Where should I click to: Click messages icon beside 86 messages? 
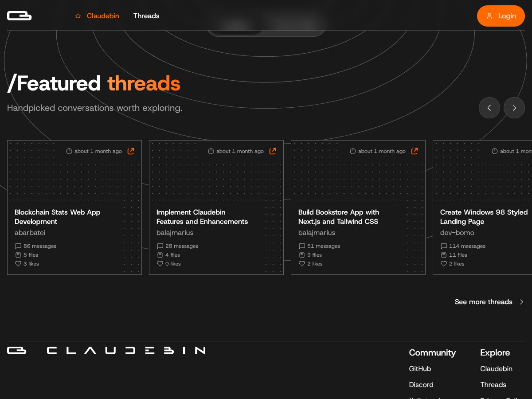coord(18,246)
